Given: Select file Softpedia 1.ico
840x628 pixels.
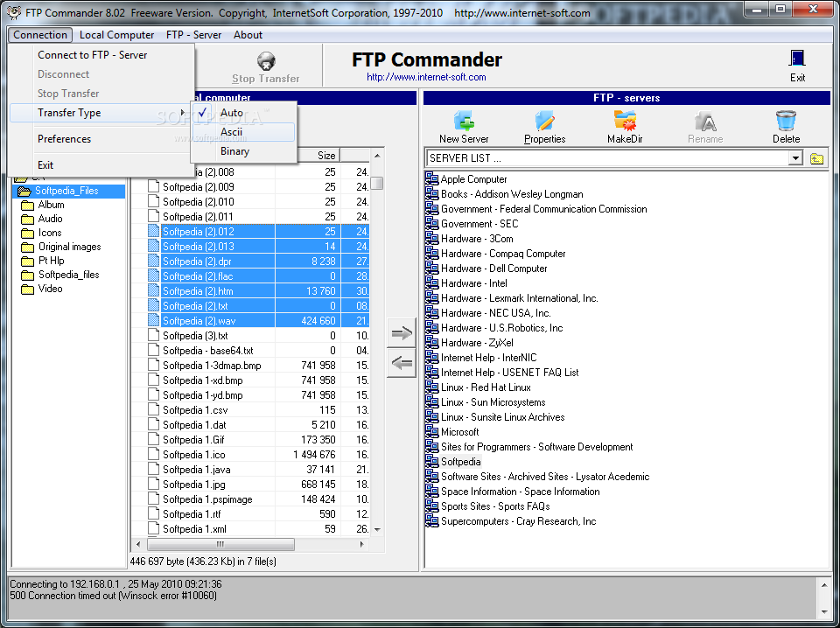Looking at the screenshot, I should pyautogui.click(x=194, y=455).
